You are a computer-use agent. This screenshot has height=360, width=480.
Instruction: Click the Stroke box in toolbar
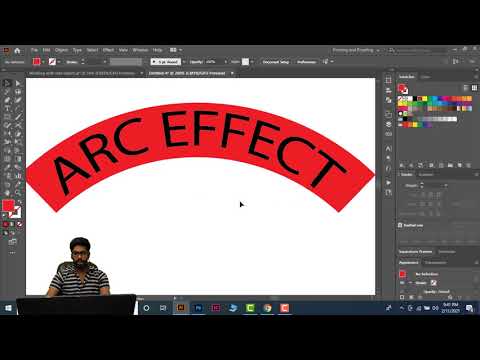[15, 212]
